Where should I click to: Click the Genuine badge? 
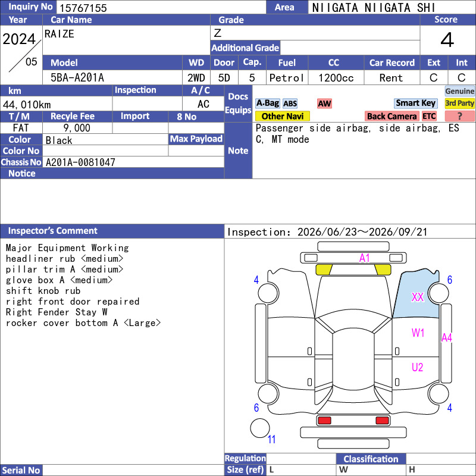[x=459, y=91]
